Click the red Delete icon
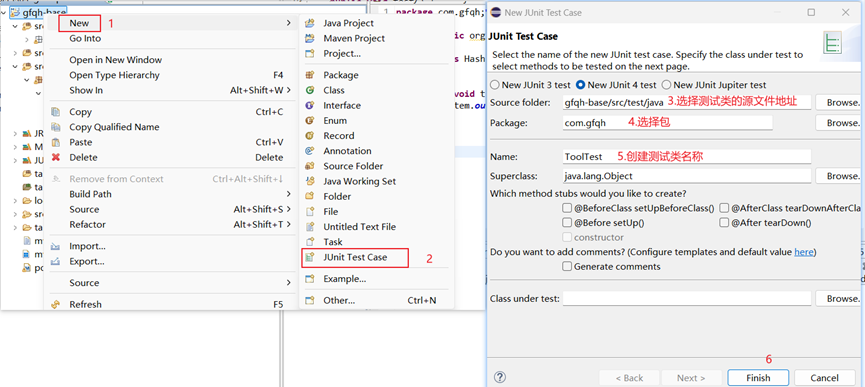The width and height of the screenshot is (865, 387). click(56, 157)
